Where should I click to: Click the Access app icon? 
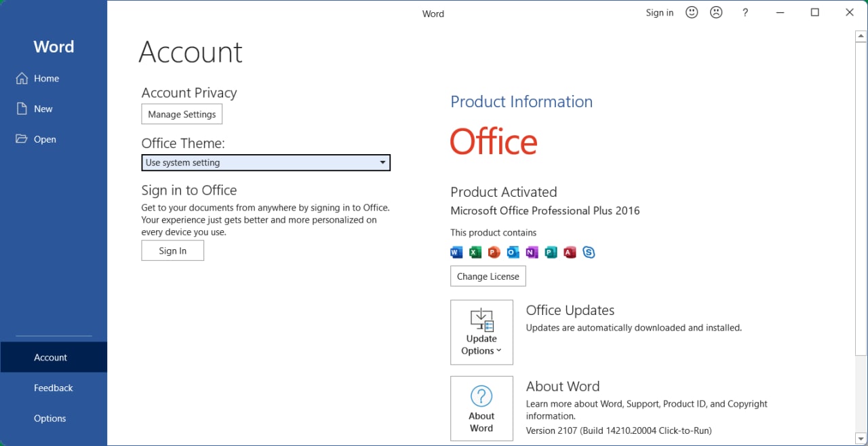tap(570, 253)
